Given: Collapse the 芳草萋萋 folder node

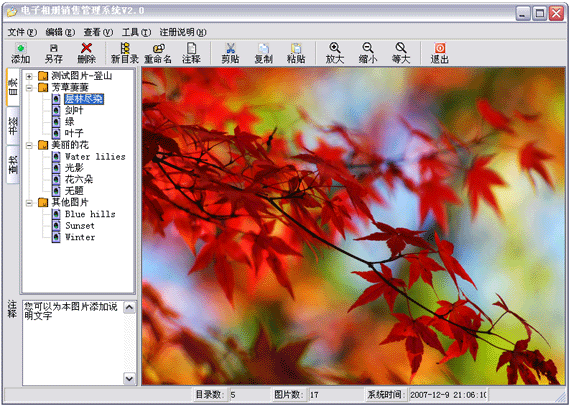Looking at the screenshot, I should pos(29,88).
